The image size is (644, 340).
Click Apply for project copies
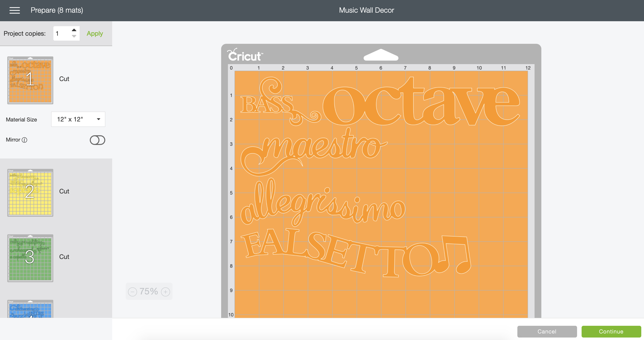click(x=95, y=33)
